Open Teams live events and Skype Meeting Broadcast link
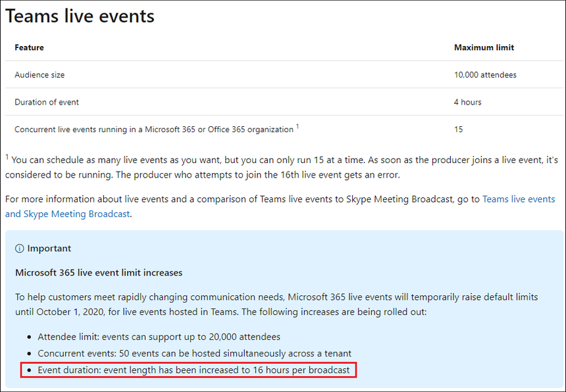 coord(518,199)
